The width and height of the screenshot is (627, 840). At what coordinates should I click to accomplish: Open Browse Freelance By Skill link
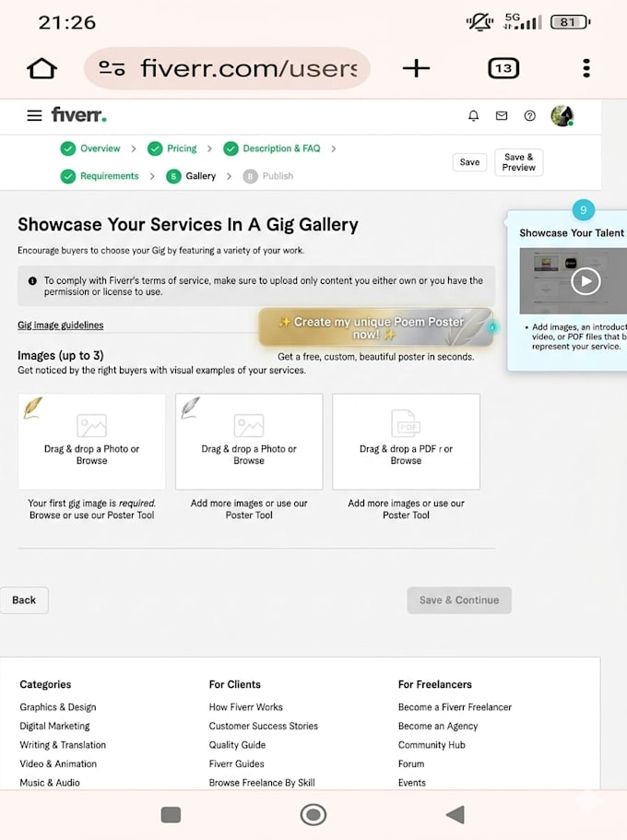[x=262, y=783]
